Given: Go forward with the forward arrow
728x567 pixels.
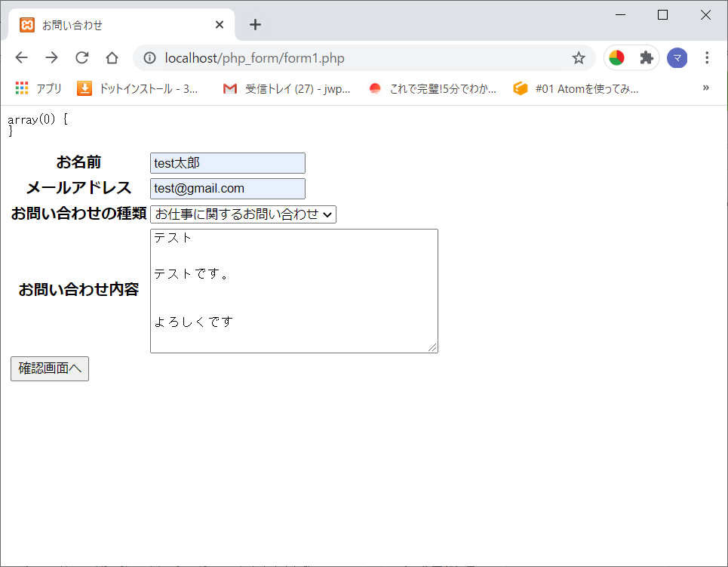Looking at the screenshot, I should [51, 57].
